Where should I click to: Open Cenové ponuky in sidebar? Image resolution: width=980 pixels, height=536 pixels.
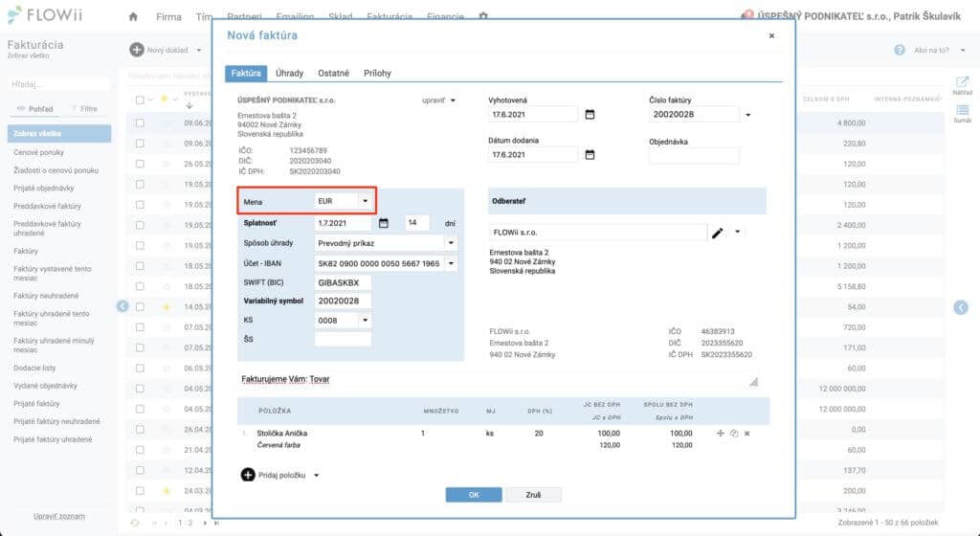(x=38, y=152)
